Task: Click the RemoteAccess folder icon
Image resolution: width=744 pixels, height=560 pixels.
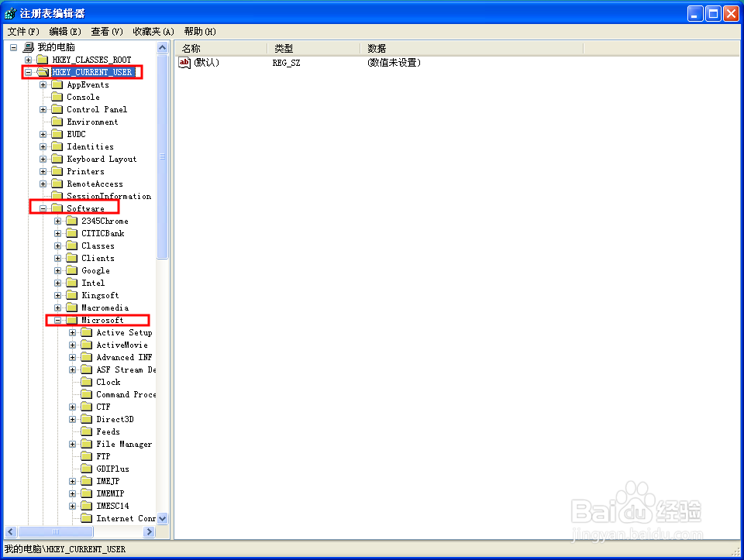Action: click(57, 184)
